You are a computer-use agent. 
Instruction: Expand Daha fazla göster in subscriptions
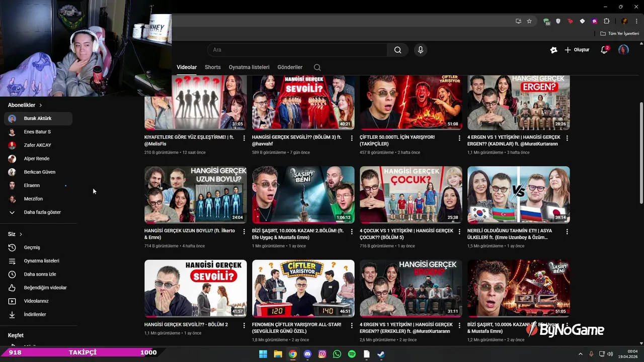click(x=38, y=212)
